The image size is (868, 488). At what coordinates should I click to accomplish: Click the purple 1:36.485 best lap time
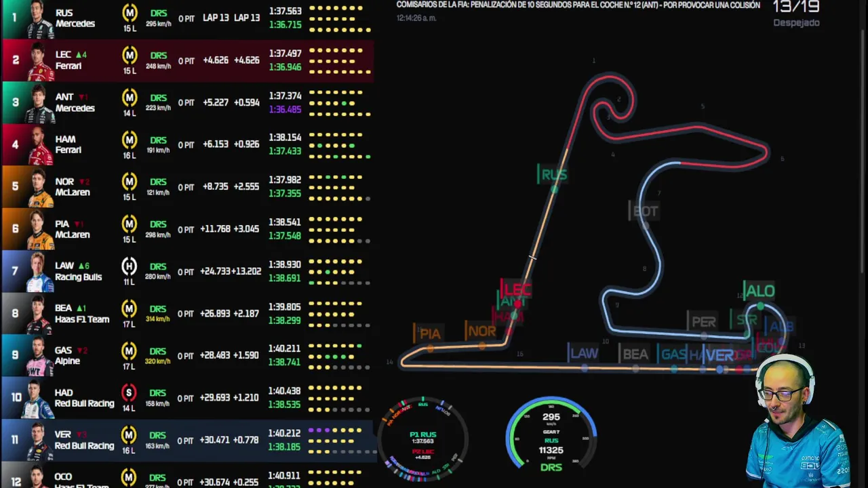click(x=285, y=109)
